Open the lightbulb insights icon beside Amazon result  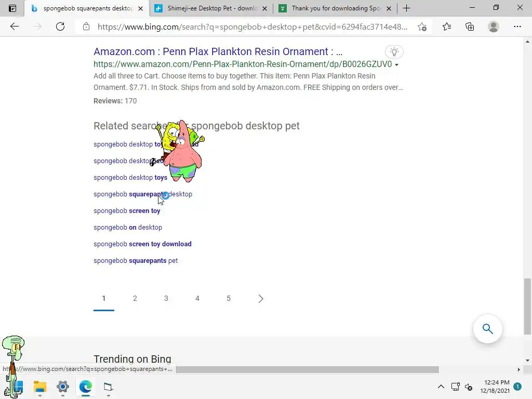pyautogui.click(x=394, y=52)
